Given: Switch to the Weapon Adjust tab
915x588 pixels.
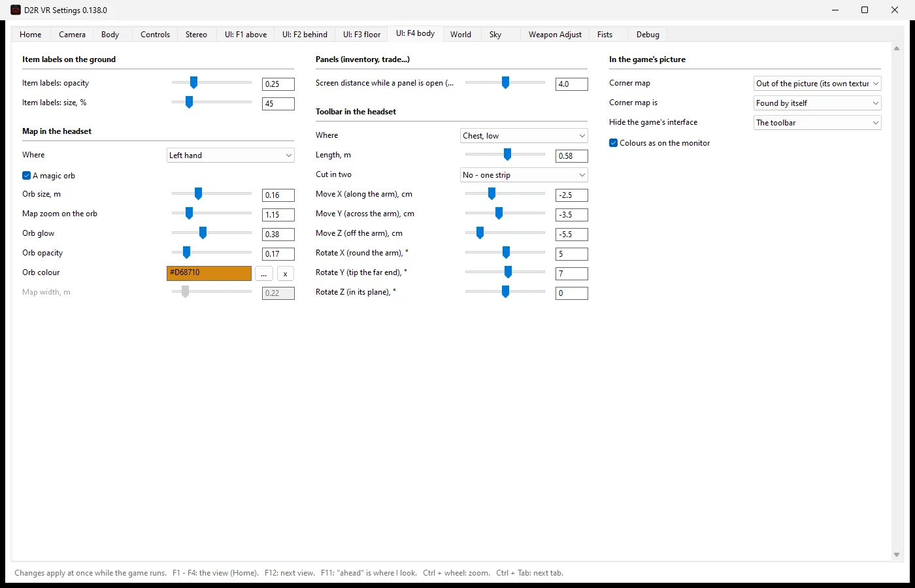Looking at the screenshot, I should click(555, 35).
